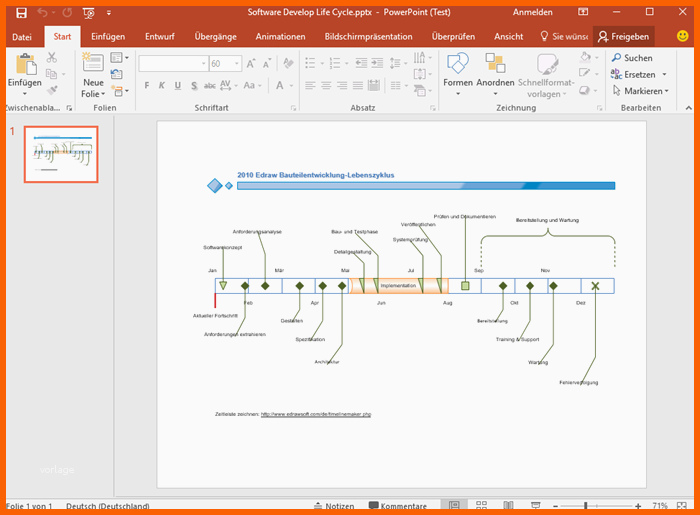This screenshot has width=700, height=515.
Task: Click the Ersetzen replace button
Action: 633,74
